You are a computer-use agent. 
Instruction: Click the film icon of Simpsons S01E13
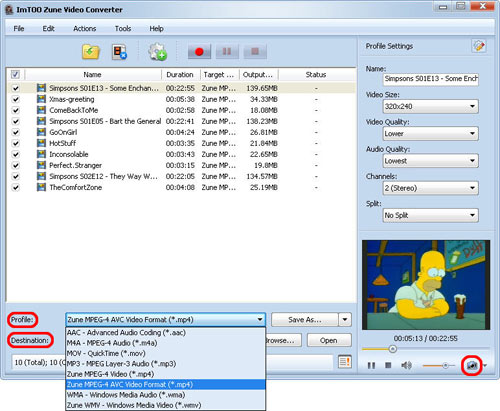click(41, 88)
